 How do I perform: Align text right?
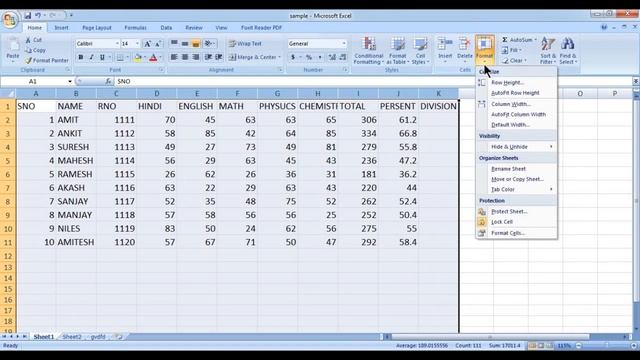click(196, 57)
